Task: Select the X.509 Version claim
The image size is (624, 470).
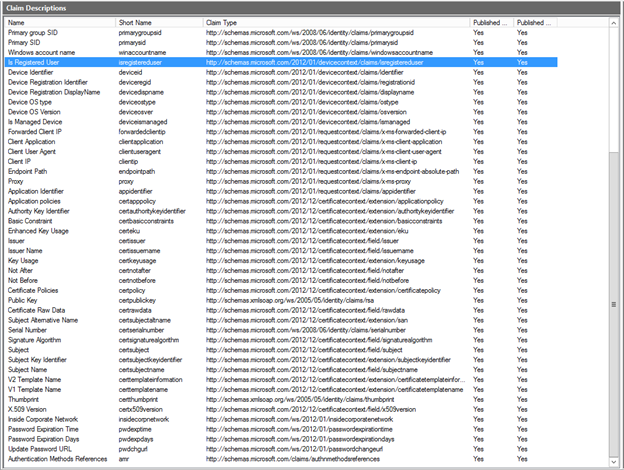Action: (x=281, y=410)
